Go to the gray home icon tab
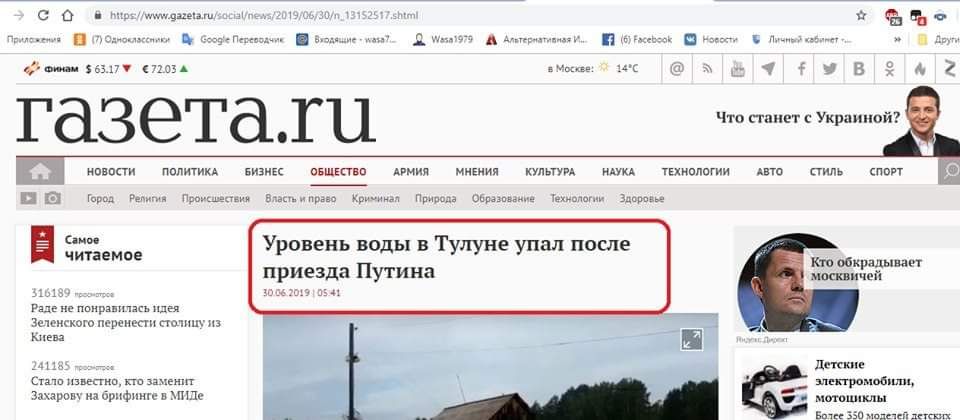 coord(40,171)
